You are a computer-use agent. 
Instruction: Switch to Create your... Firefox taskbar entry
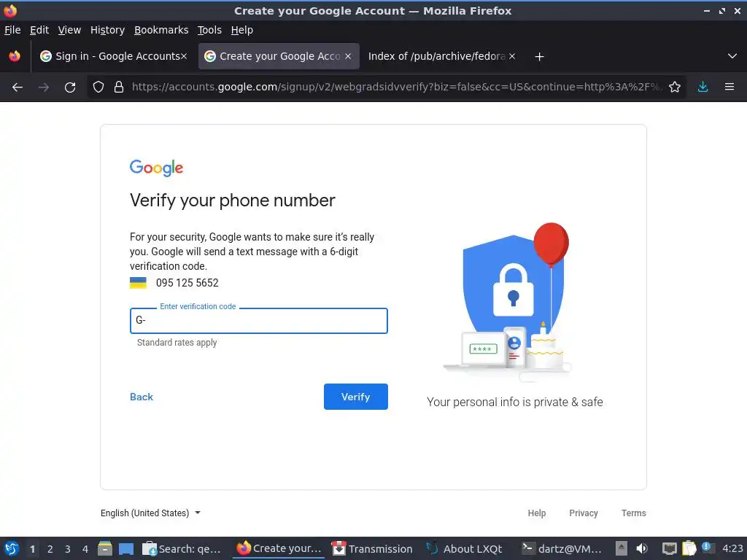click(x=279, y=548)
